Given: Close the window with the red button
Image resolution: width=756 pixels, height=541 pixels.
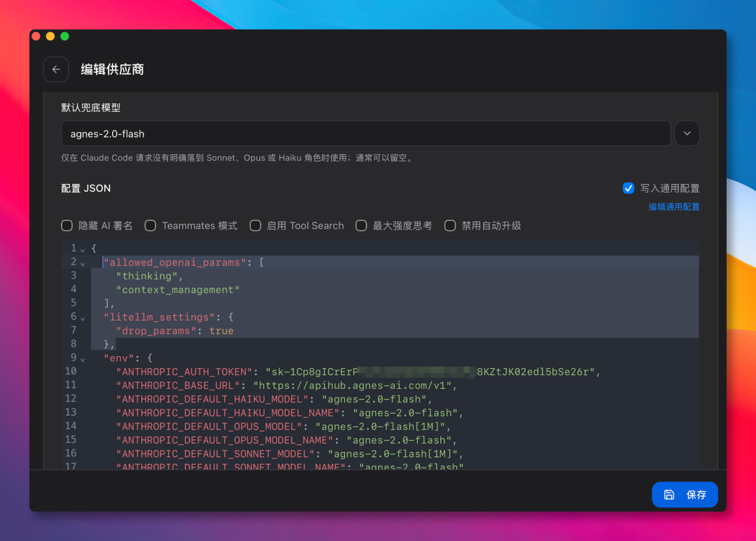Looking at the screenshot, I should click(x=36, y=36).
